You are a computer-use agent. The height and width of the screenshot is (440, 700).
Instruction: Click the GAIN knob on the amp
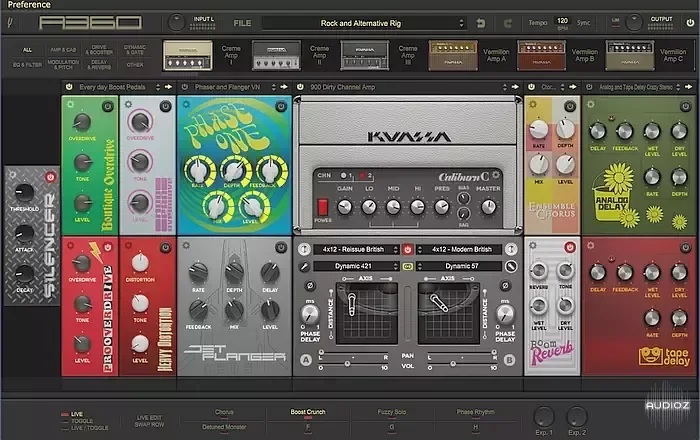tap(344, 207)
